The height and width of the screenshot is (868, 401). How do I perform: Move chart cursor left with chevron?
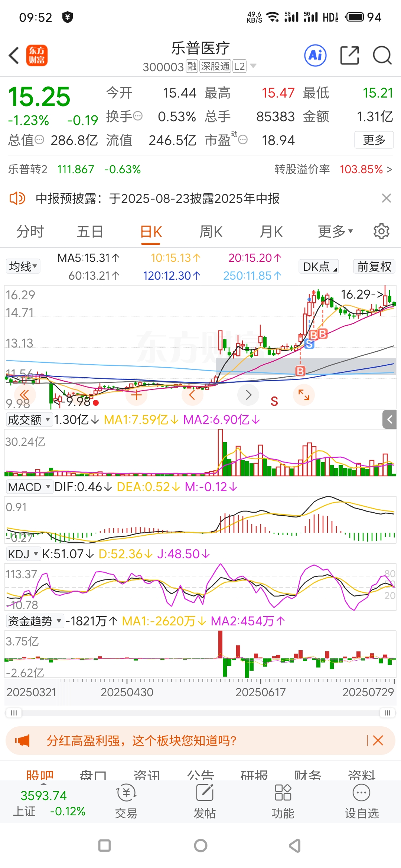(x=192, y=395)
